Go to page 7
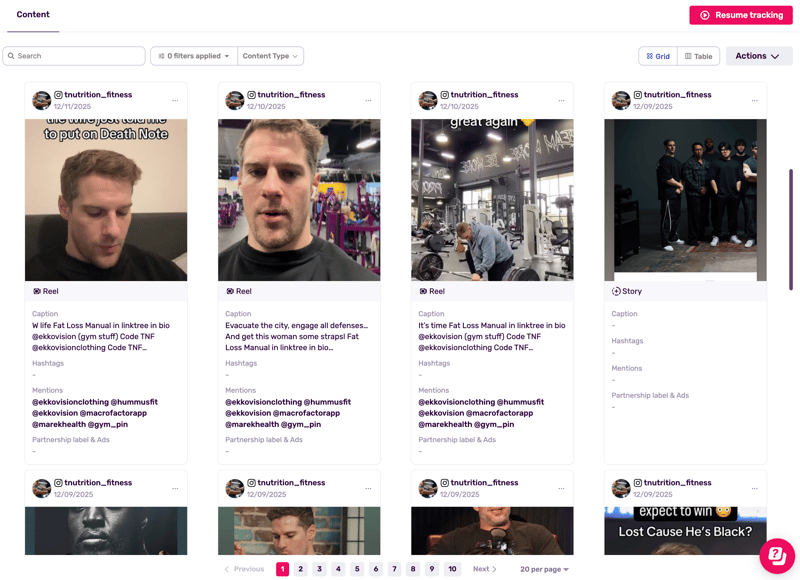 pos(394,569)
